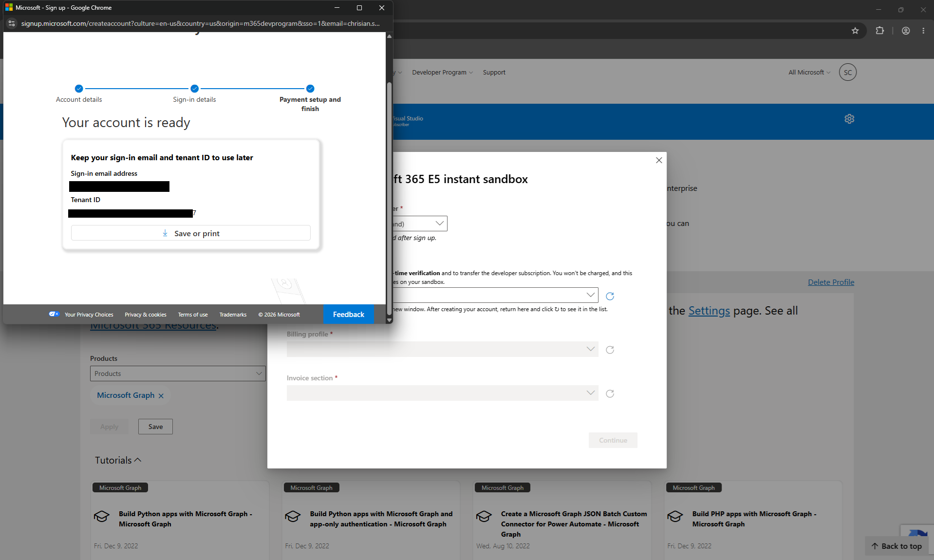Minimize the Microsoft Sign up popup window
Image resolution: width=934 pixels, height=560 pixels.
[337, 8]
